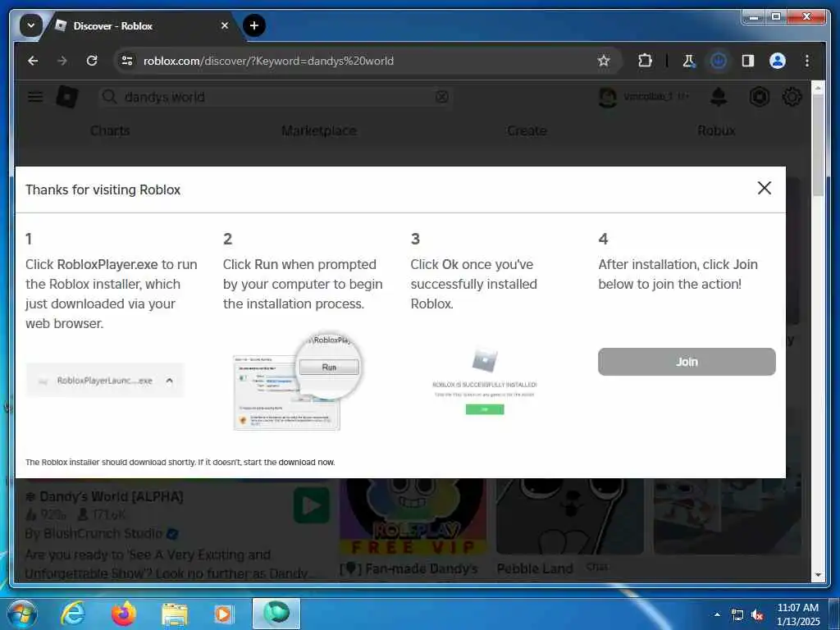Viewport: 840px width, 630px height.
Task: Reload the Roblox page
Action: (x=92, y=61)
